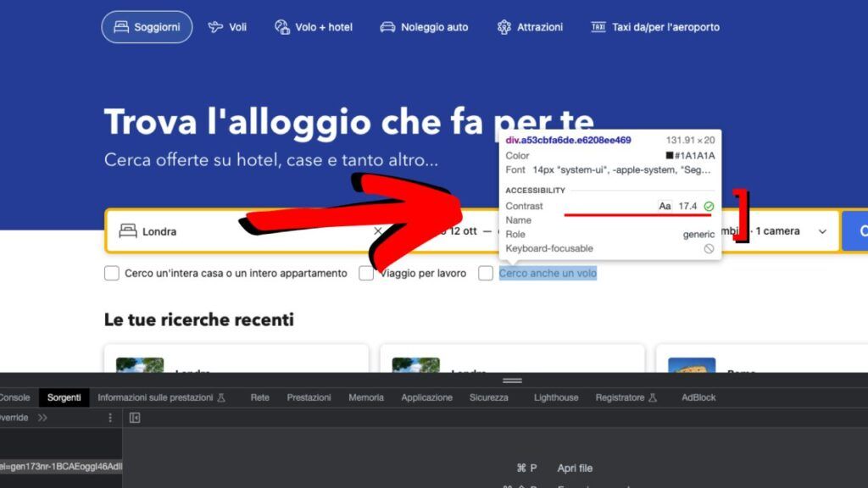Click the 'Cerco anche un volo' label

coord(548,274)
